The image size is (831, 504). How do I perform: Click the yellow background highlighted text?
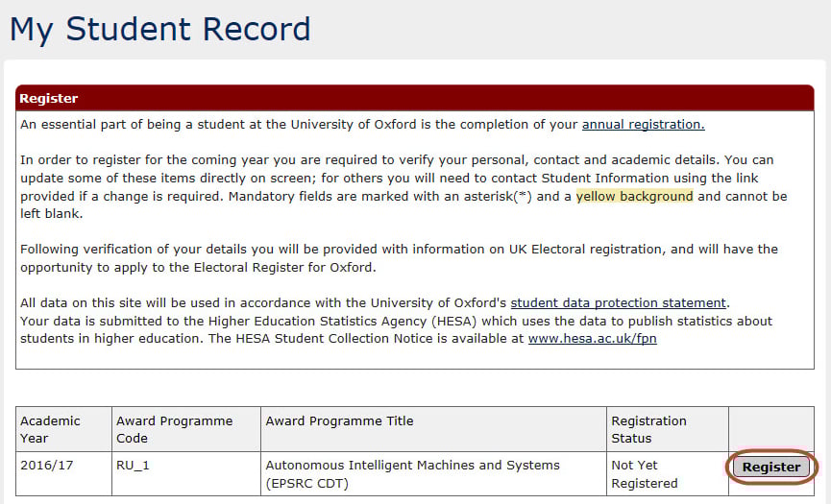tap(634, 196)
